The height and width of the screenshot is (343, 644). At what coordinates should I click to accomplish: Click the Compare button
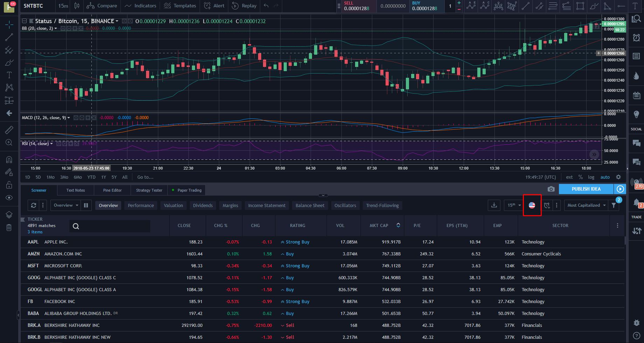102,6
